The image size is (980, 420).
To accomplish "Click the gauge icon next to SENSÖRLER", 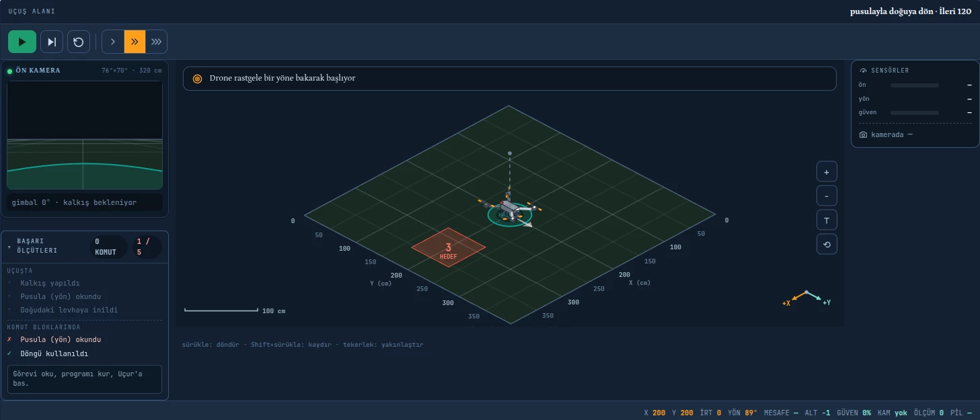I will point(864,71).
